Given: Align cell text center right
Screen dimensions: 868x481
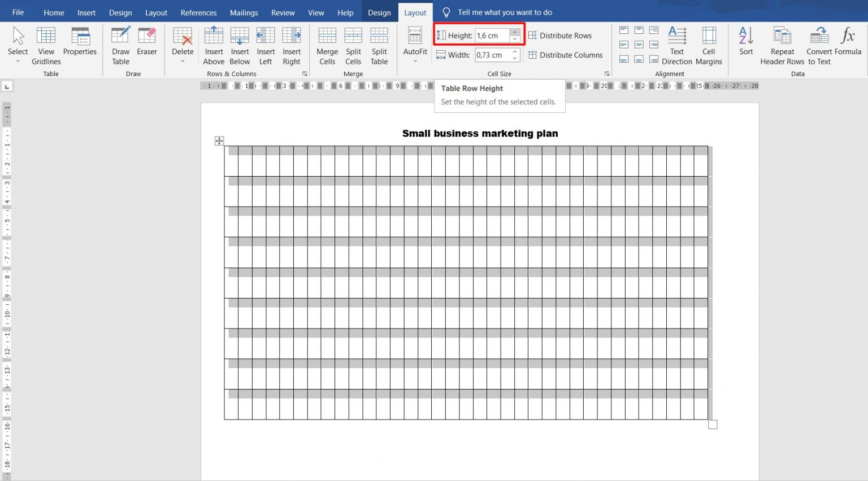Looking at the screenshot, I should pos(654,45).
